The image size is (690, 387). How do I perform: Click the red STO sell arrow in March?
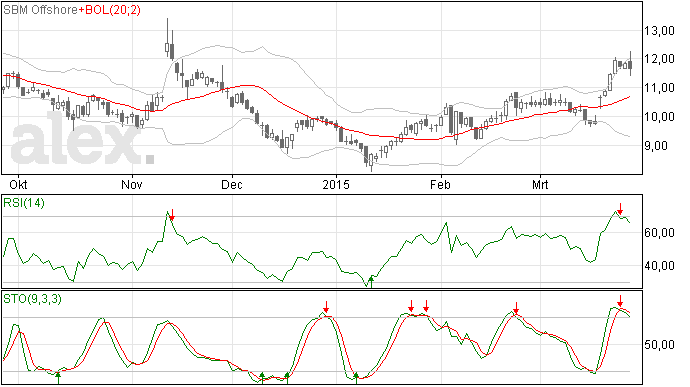(620, 301)
